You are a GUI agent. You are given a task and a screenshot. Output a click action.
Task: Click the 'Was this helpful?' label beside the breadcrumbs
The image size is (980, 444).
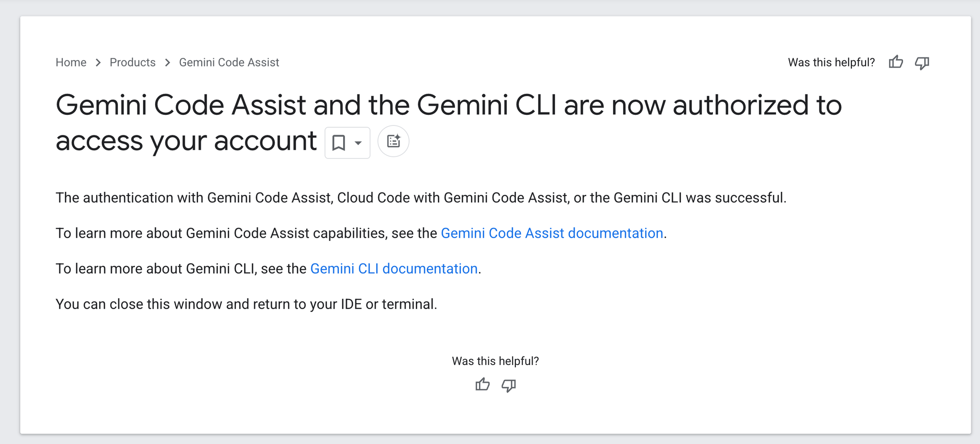click(831, 62)
